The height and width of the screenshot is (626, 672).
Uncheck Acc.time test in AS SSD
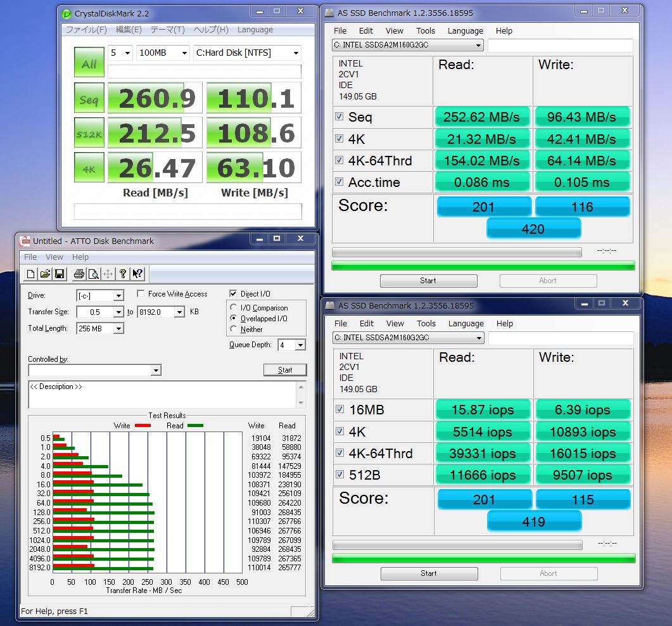(x=339, y=181)
